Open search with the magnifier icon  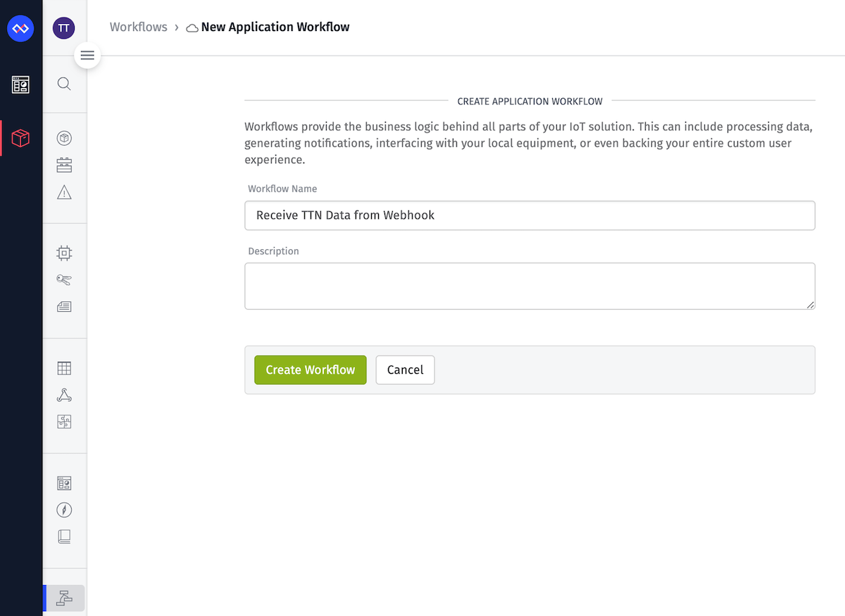64,84
